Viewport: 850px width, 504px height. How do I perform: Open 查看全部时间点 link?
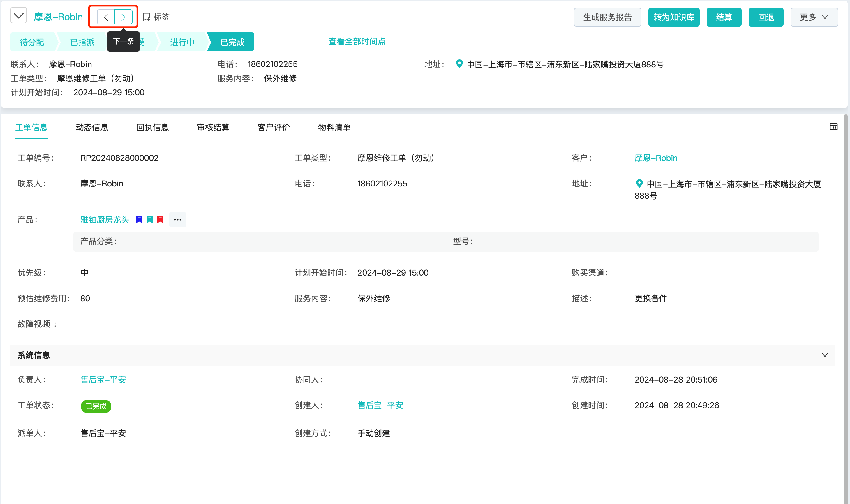coord(357,41)
